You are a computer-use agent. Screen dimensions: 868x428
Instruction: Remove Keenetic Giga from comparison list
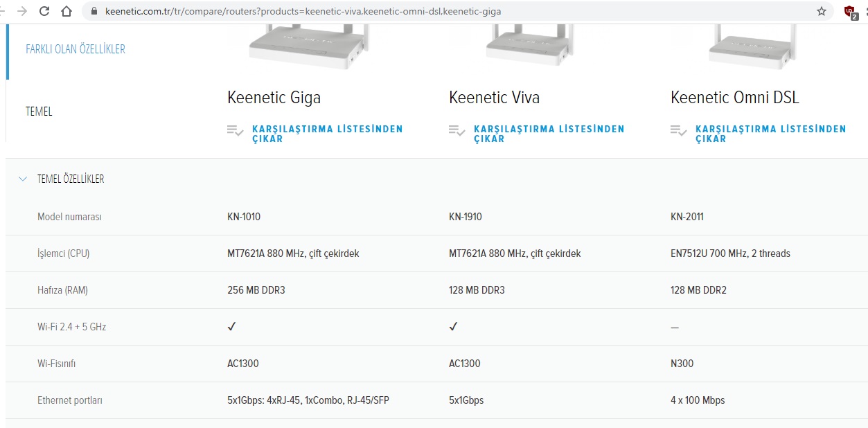coord(328,134)
